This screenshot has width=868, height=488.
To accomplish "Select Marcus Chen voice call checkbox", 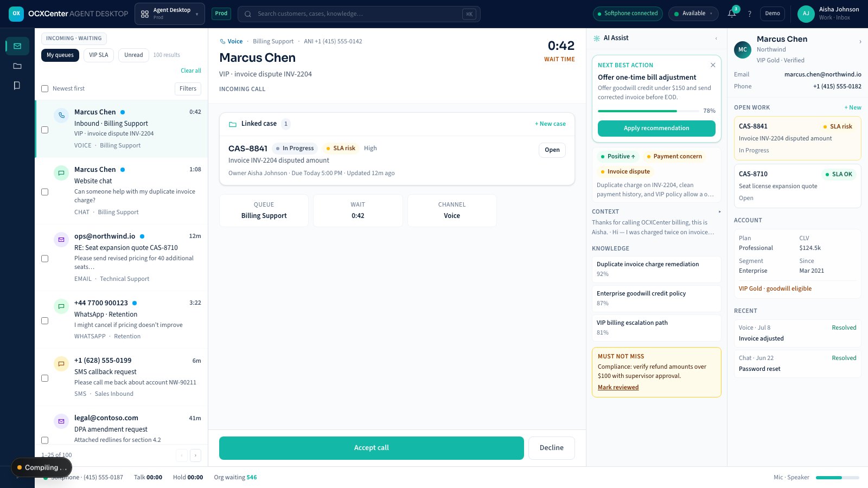I will tap(45, 130).
